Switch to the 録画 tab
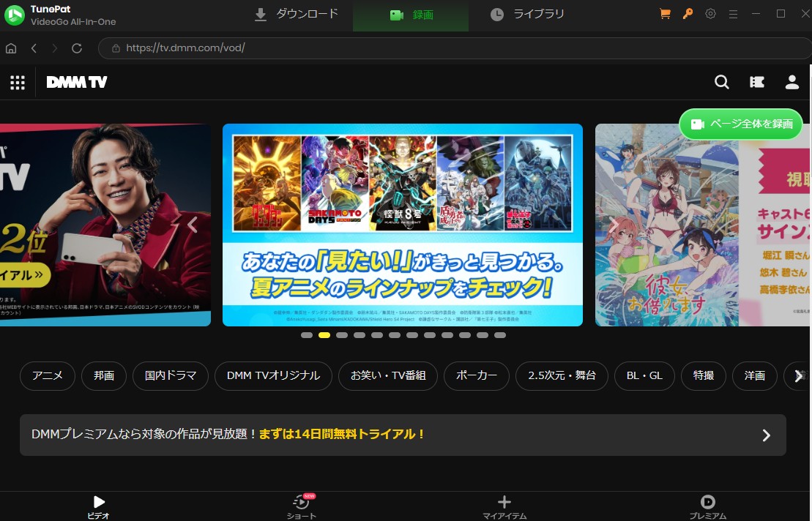 411,15
